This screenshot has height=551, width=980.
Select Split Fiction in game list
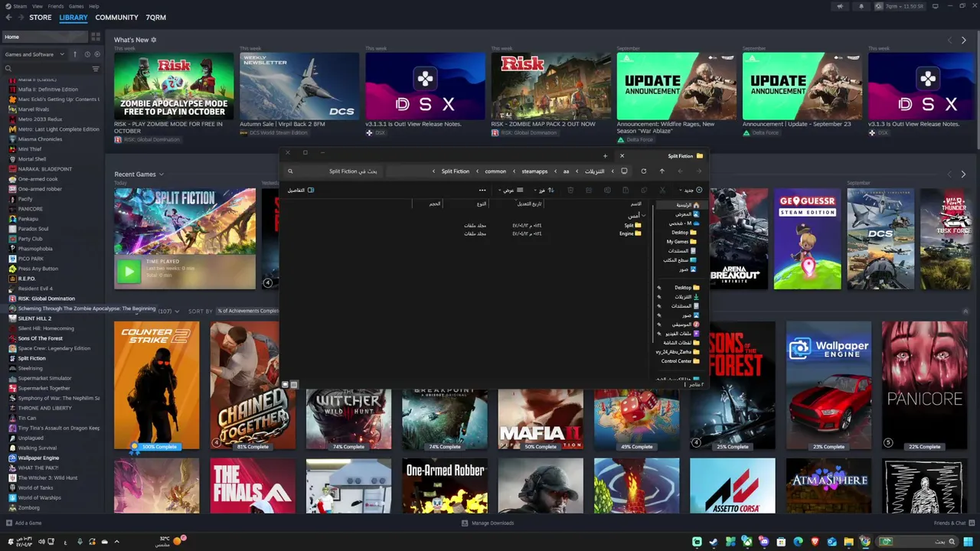pos(31,358)
